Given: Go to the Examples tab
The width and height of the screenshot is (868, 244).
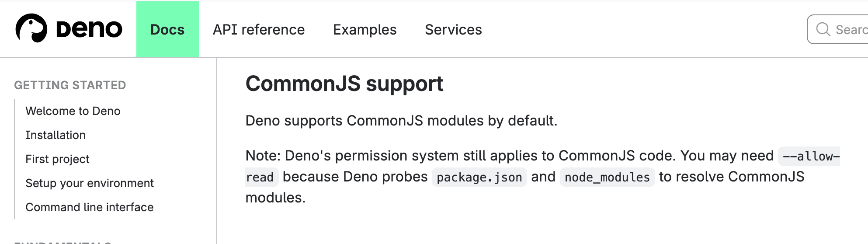Looking at the screenshot, I should pos(365,30).
